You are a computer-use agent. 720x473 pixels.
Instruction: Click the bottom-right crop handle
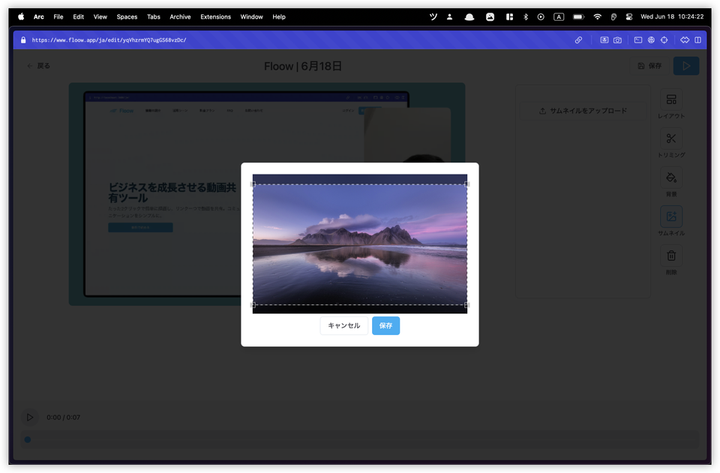pos(467,304)
